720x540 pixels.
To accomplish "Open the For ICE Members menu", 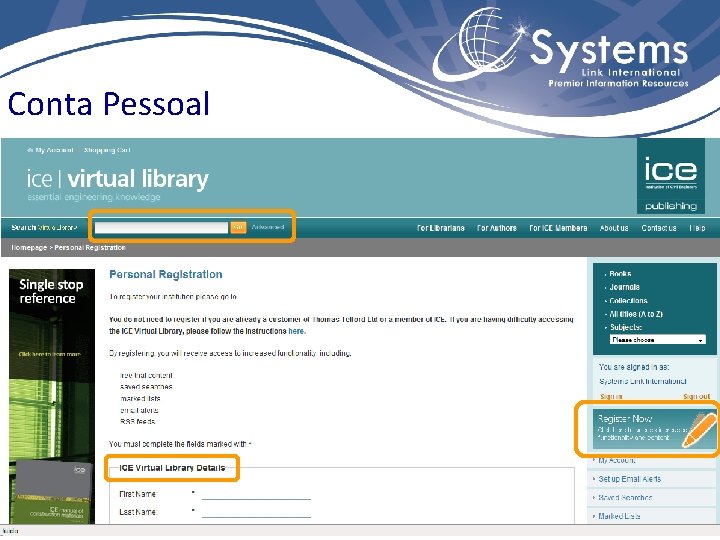I will [x=558, y=228].
